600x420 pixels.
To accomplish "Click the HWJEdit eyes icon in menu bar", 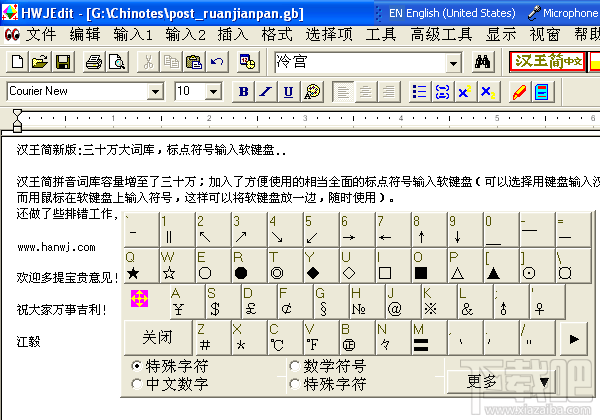I will pos(12,35).
